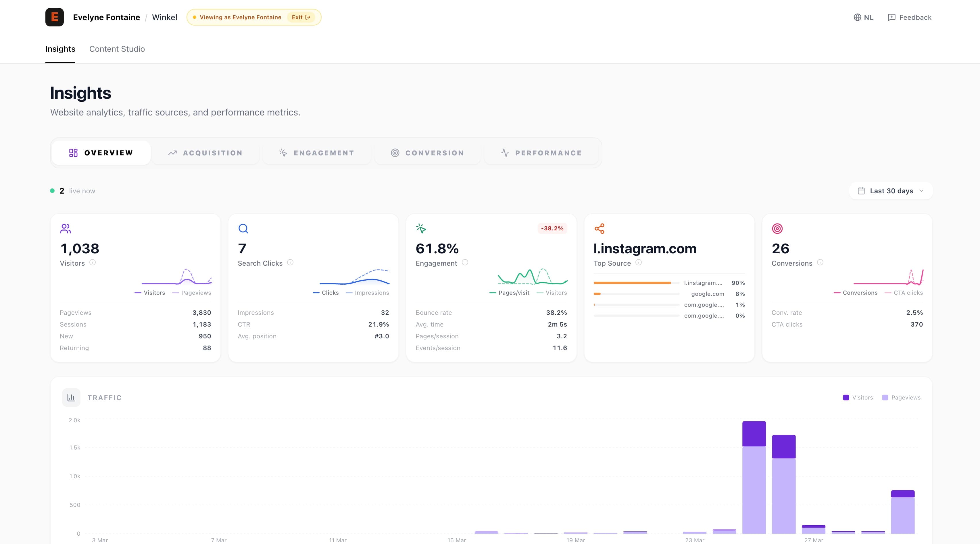Click the Conversions target icon
980x544 pixels.
(x=777, y=228)
